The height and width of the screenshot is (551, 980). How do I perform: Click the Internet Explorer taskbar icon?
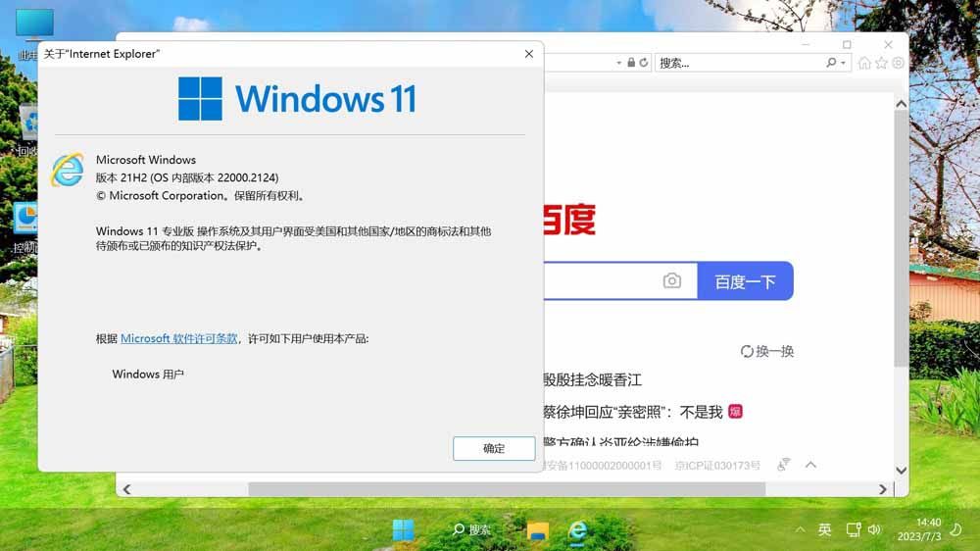pyautogui.click(x=577, y=530)
